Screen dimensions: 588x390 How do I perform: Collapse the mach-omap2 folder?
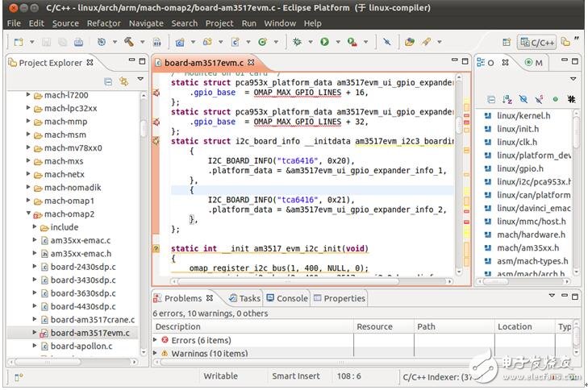[28, 214]
